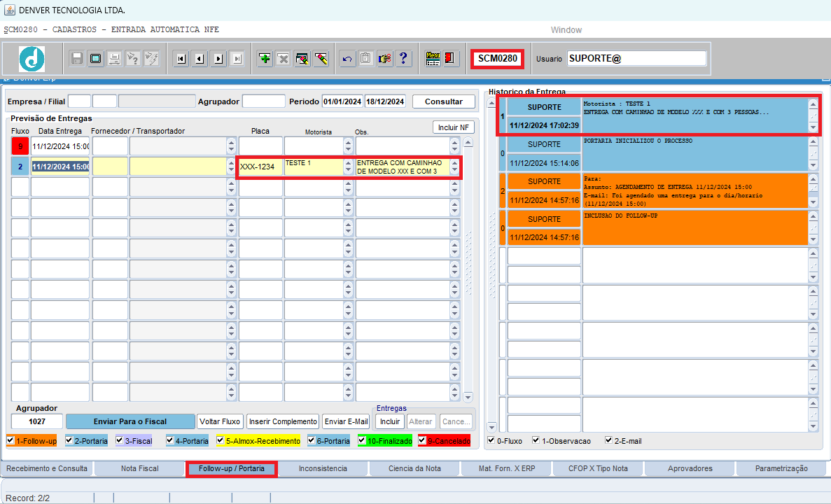Viewport: 831px width, 504px height.
Task: Click the Usuario field showing SUPORTE@
Action: (636, 58)
